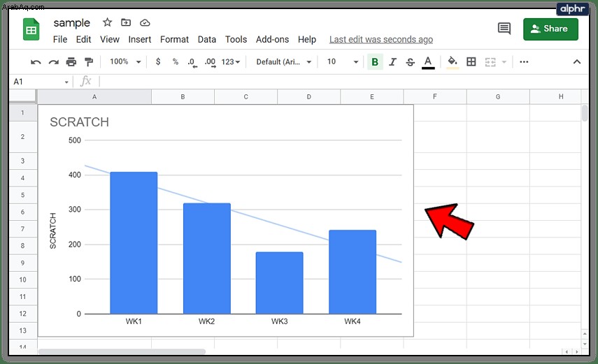This screenshot has height=364, width=598.
Task: Open the Insert menu
Action: click(140, 40)
